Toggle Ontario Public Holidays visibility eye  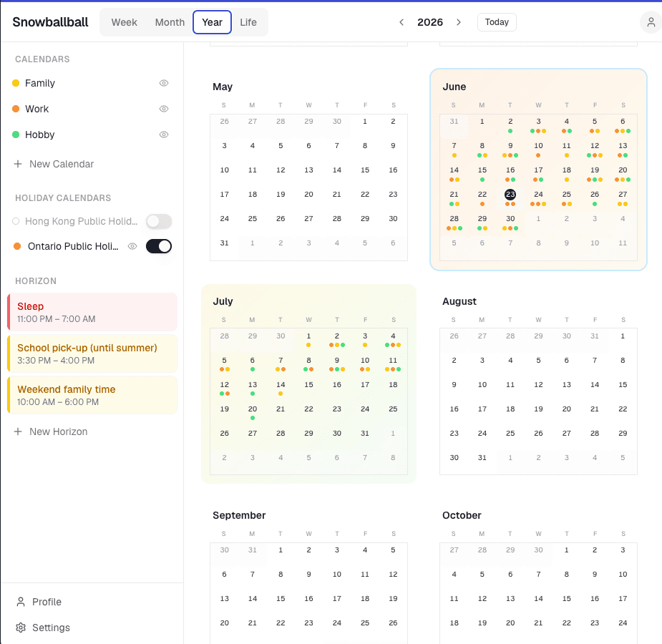(132, 246)
